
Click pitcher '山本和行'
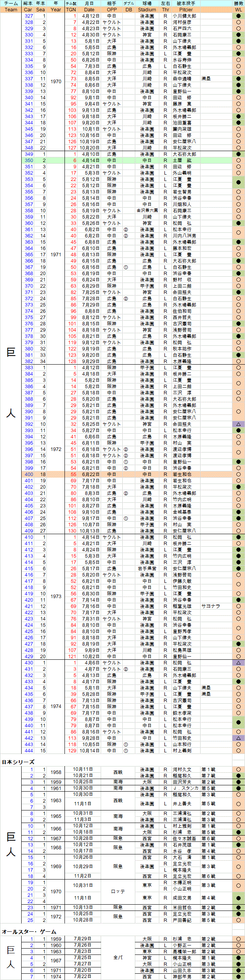(x=182, y=744)
